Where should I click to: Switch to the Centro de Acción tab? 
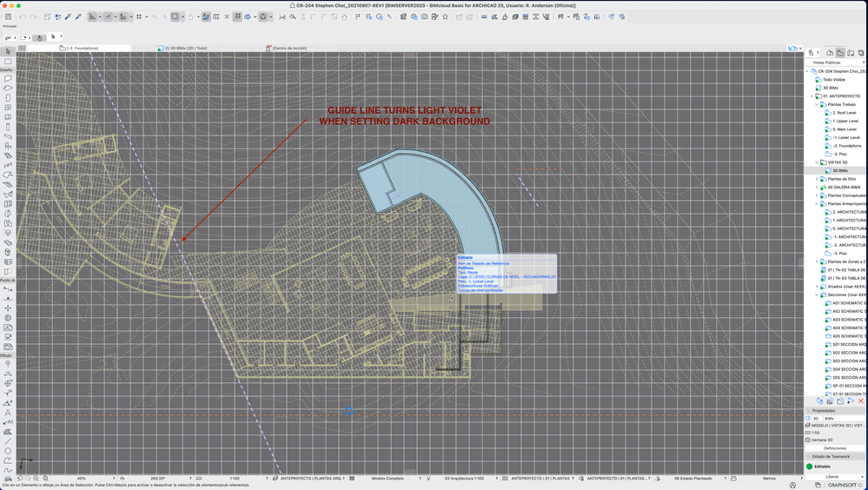pyautogui.click(x=289, y=49)
